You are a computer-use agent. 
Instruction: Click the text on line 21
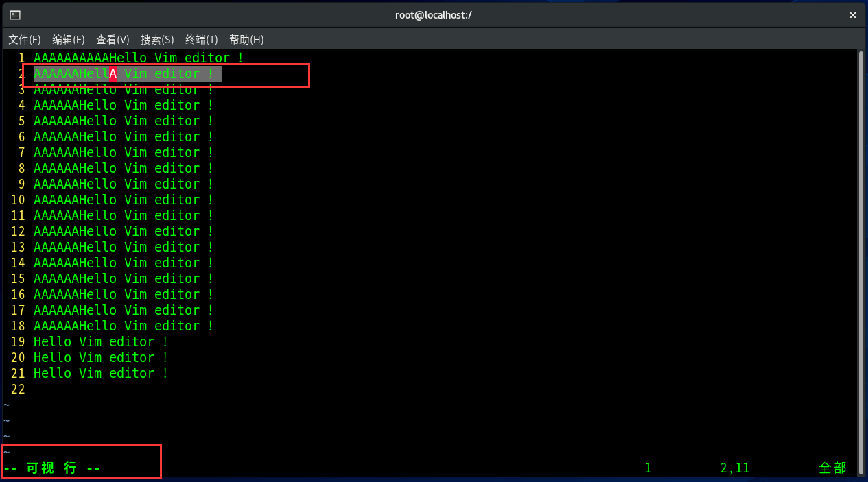(101, 373)
